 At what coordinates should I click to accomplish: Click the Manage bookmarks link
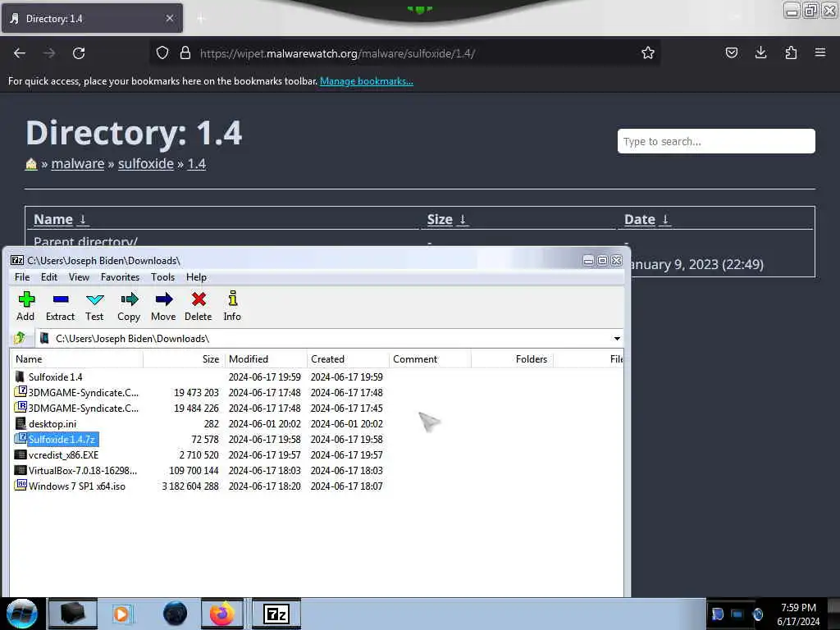[x=367, y=81]
